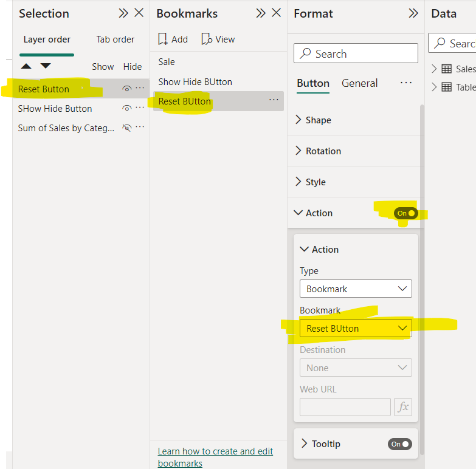This screenshot has width=476, height=469.
Task: Close the Bookmarks pane
Action: point(276,13)
